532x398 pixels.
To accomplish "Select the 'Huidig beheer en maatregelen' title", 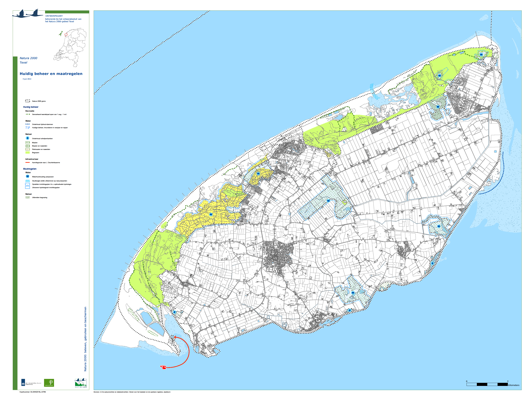I will [x=51, y=74].
